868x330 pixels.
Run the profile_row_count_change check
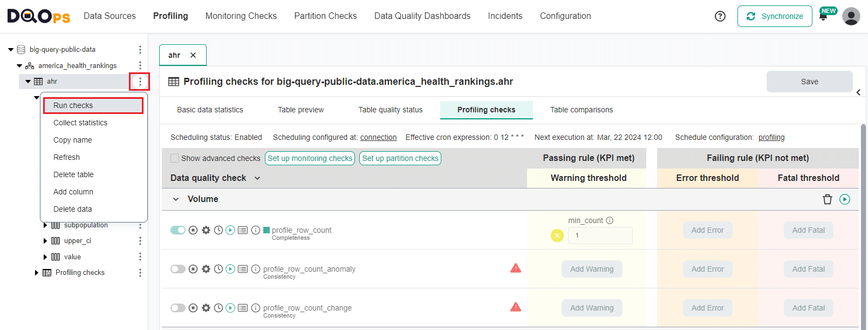tap(230, 308)
